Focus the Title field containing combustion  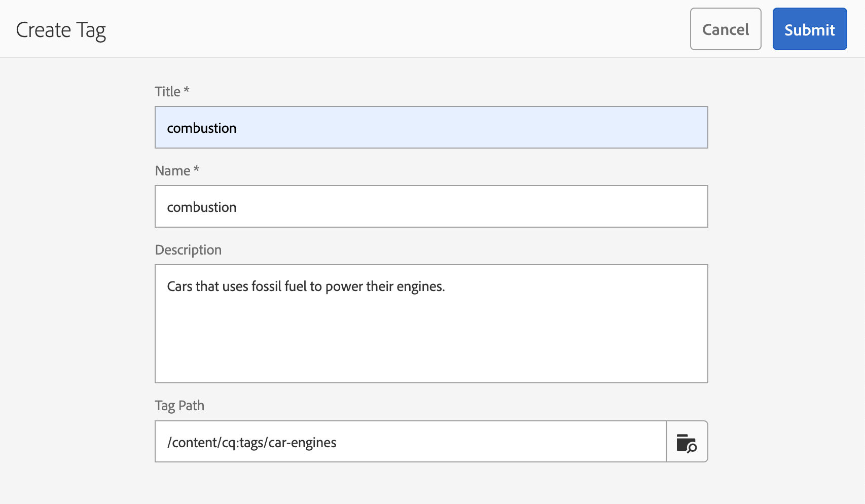pyautogui.click(x=431, y=127)
